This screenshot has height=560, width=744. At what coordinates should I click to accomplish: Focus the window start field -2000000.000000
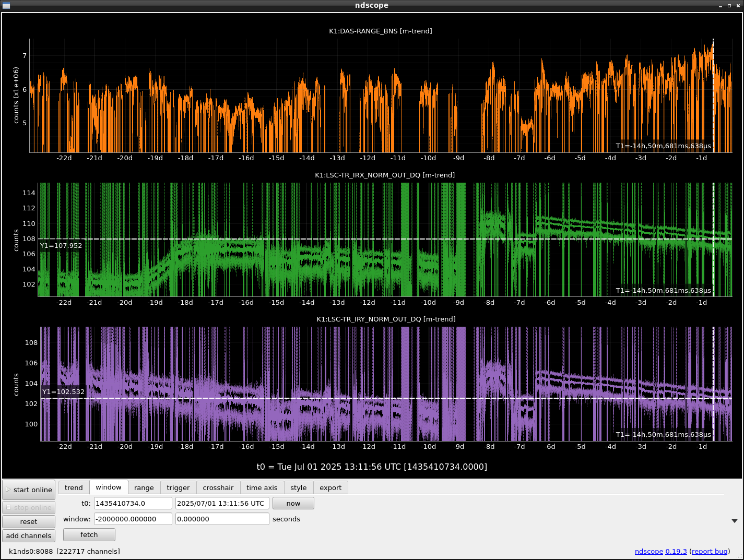click(133, 519)
